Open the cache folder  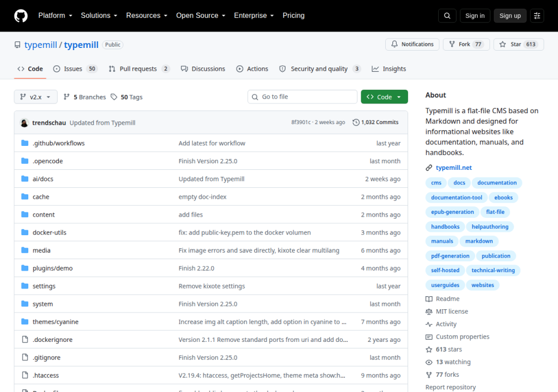(x=41, y=197)
